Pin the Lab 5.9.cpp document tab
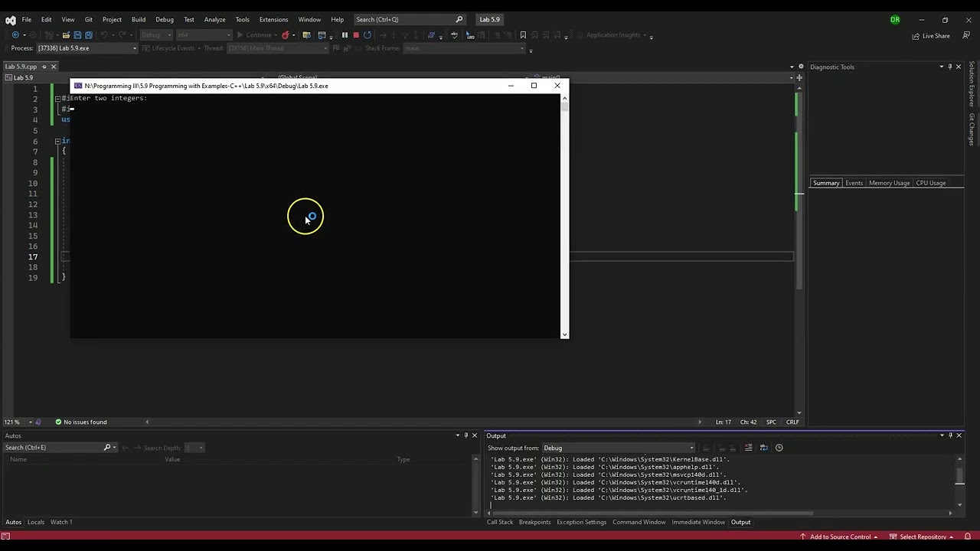 click(x=44, y=67)
